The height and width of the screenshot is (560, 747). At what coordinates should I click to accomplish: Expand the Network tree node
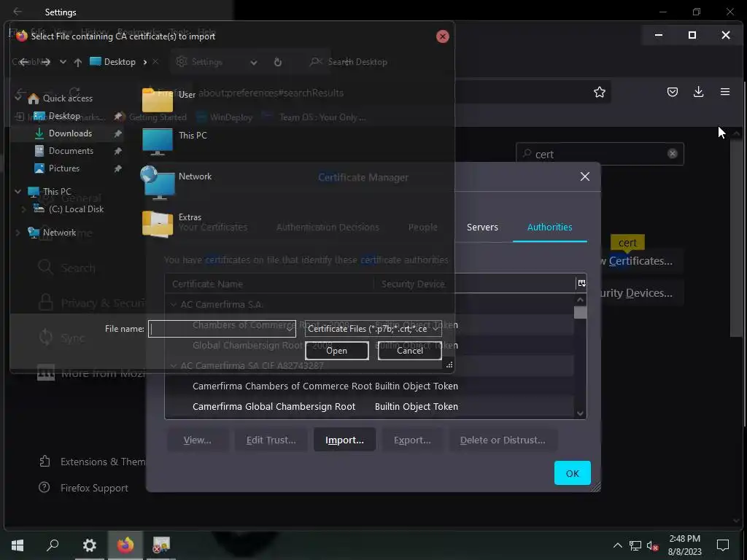tap(18, 233)
